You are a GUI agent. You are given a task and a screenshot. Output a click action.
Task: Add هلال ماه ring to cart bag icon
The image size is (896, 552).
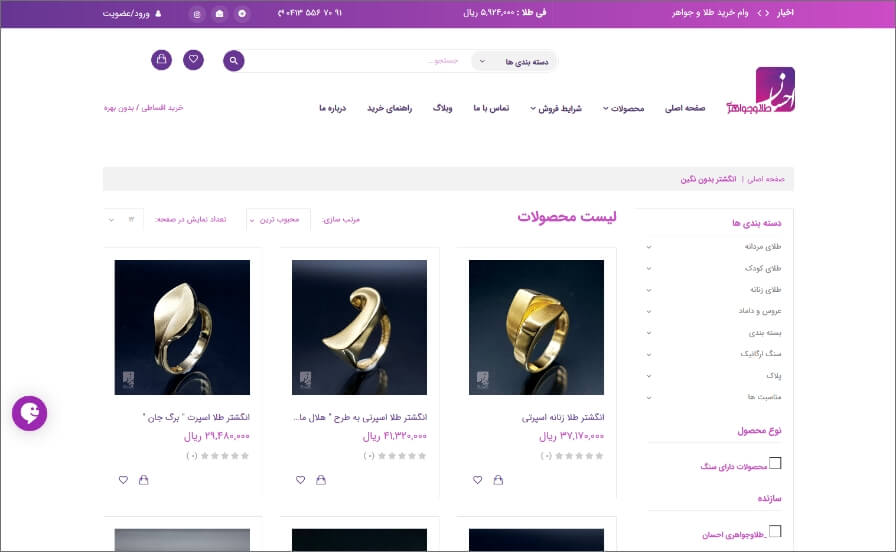click(x=321, y=480)
